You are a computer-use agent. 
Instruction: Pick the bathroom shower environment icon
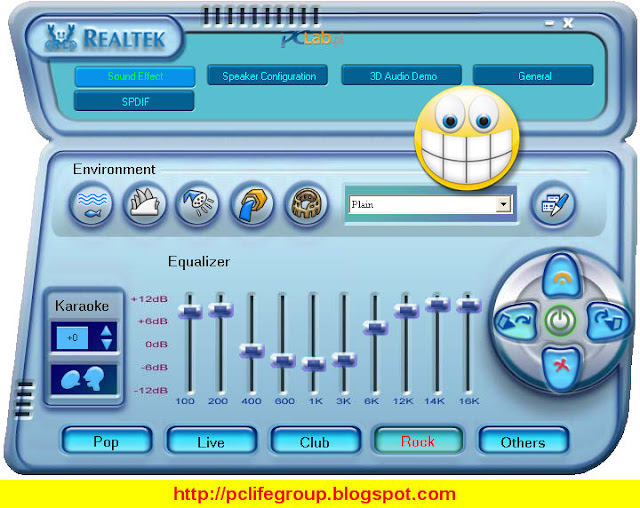coord(198,203)
